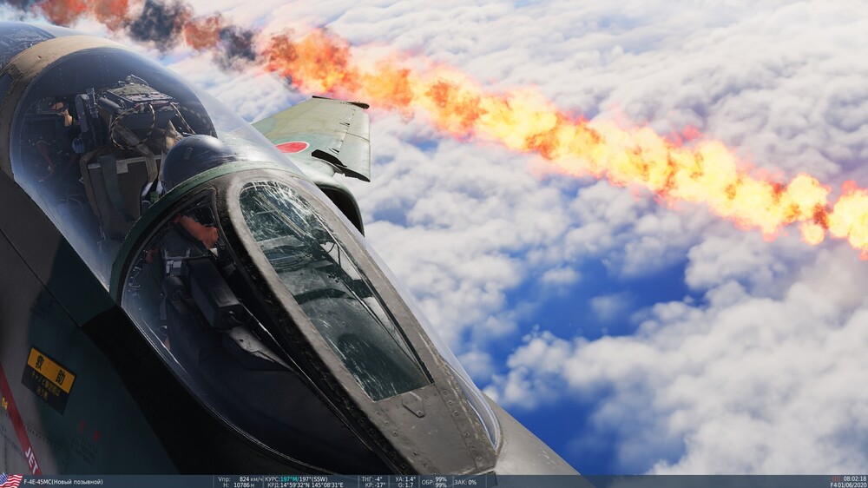The width and height of the screenshot is (868, 488).
Task: Click the flaps readout ЗАК: 0%
Action: coord(465,482)
